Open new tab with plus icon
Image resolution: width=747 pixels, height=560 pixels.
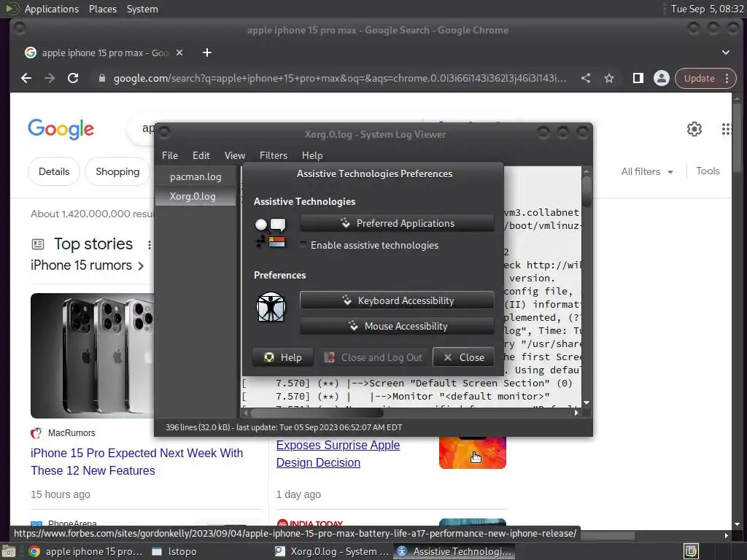206,52
